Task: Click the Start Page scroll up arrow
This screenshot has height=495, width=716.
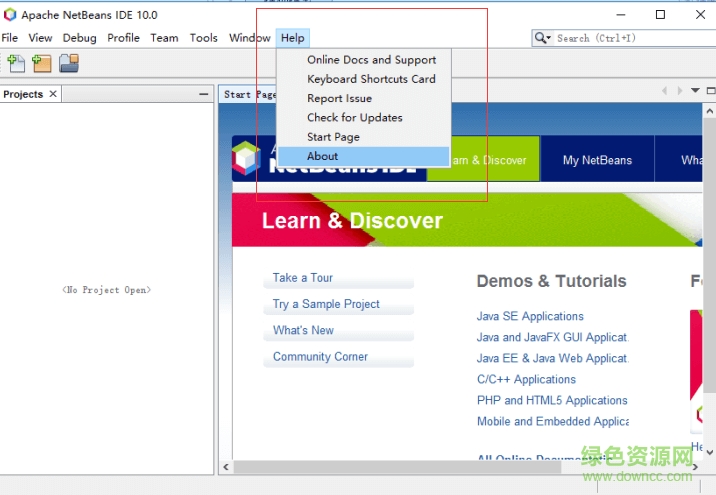Action: click(709, 111)
